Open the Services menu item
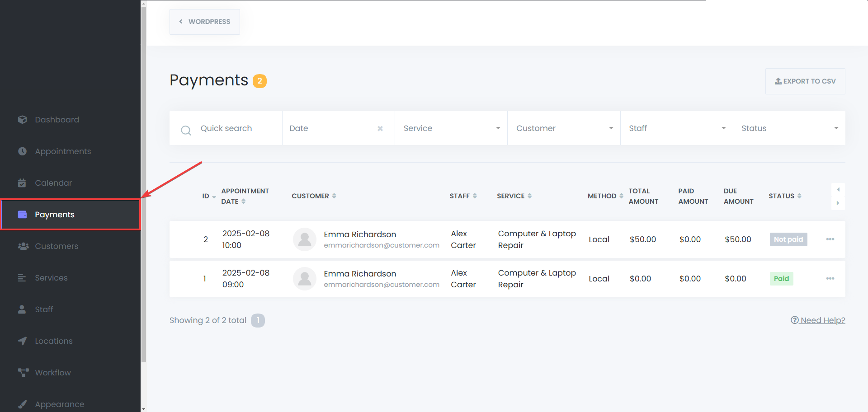Image resolution: width=868 pixels, height=412 pixels. [51, 278]
